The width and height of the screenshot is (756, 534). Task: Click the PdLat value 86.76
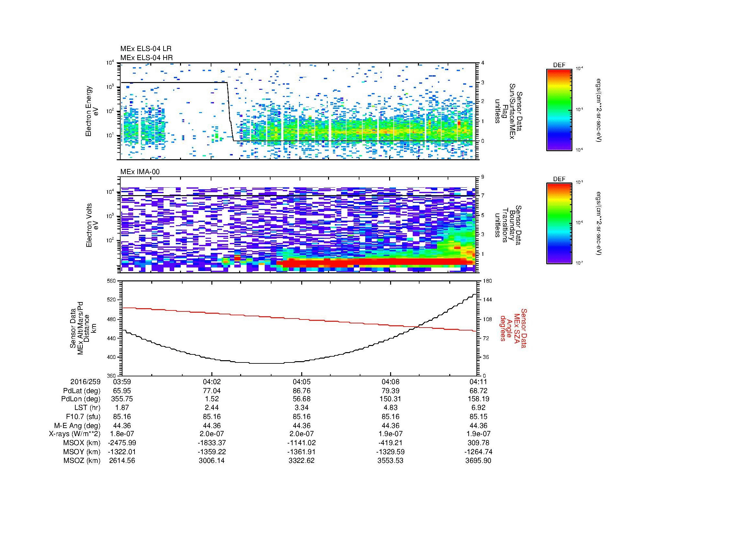302,391
